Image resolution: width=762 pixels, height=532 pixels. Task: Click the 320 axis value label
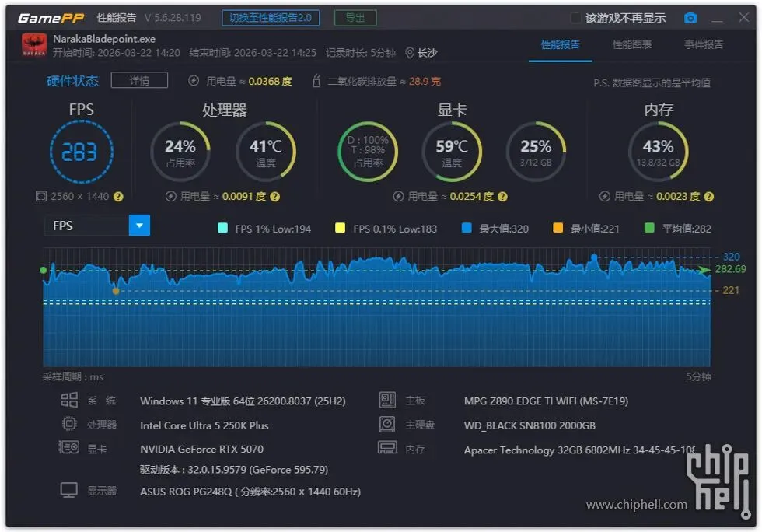click(x=732, y=257)
